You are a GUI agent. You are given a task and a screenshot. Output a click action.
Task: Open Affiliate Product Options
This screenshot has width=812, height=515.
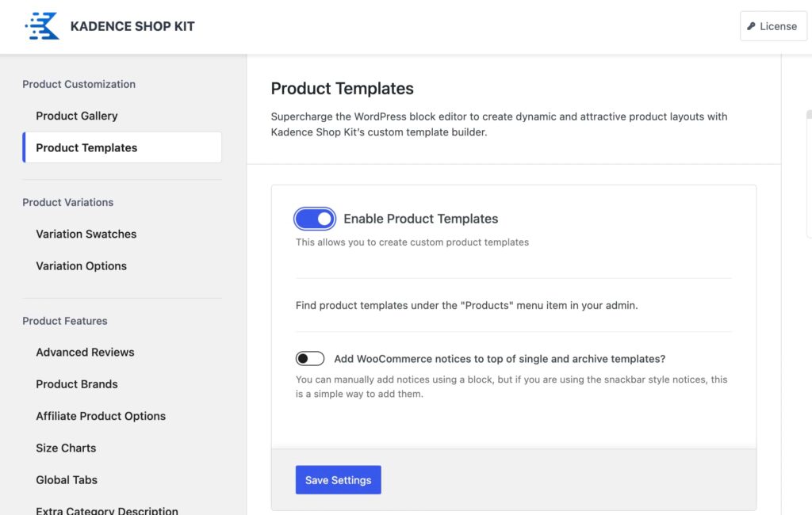(101, 416)
